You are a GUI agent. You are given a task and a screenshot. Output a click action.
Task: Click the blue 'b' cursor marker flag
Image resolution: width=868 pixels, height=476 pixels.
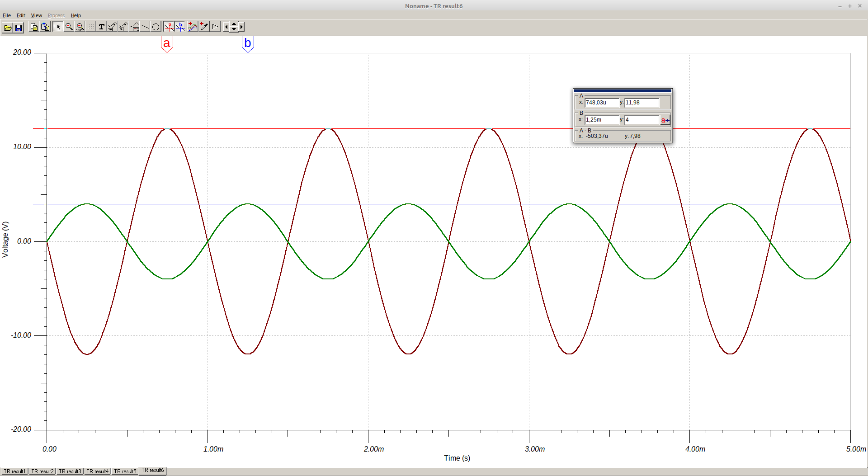pyautogui.click(x=248, y=43)
